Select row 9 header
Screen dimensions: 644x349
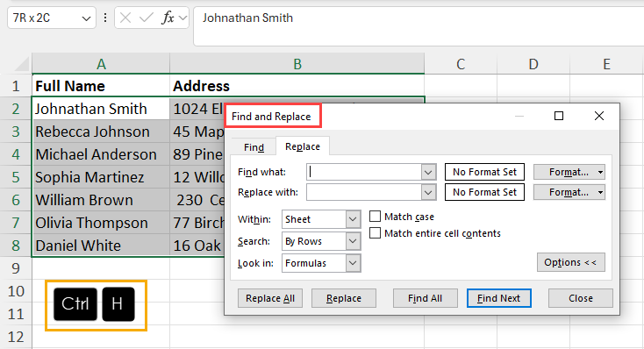click(x=16, y=268)
